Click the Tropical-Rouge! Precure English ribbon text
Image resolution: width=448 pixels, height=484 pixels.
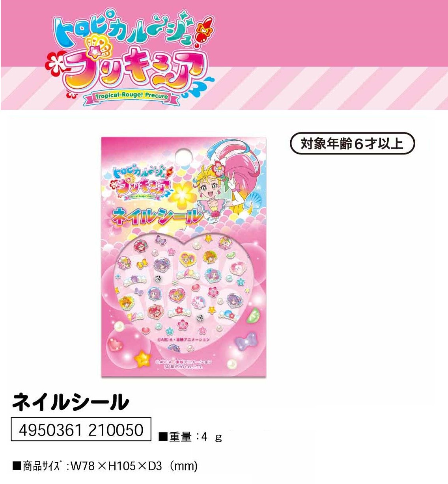click(132, 96)
